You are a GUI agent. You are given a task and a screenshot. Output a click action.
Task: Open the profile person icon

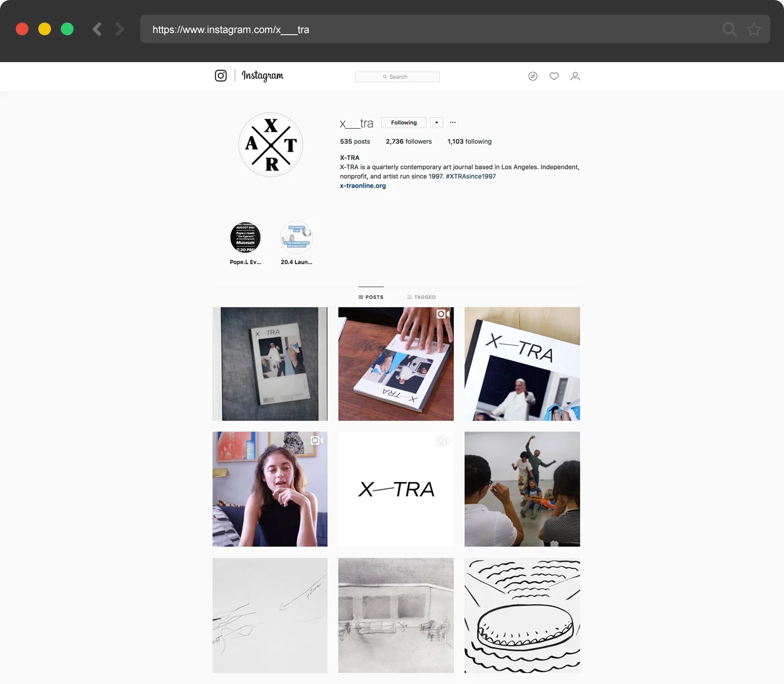click(575, 76)
